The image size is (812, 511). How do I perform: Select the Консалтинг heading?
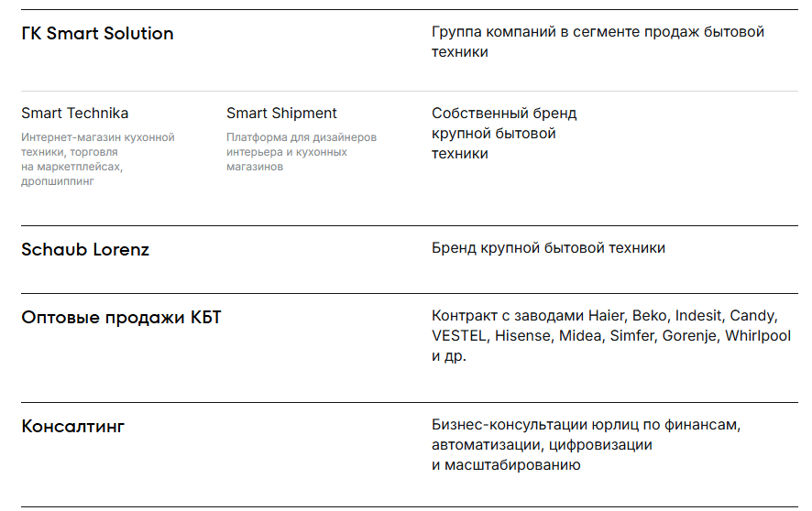tap(72, 427)
